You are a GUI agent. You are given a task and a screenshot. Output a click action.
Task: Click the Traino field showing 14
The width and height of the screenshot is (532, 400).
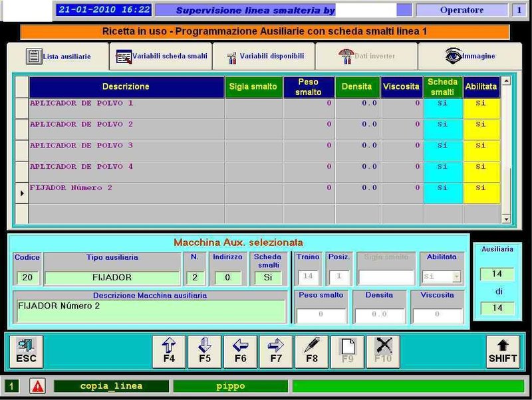click(308, 276)
